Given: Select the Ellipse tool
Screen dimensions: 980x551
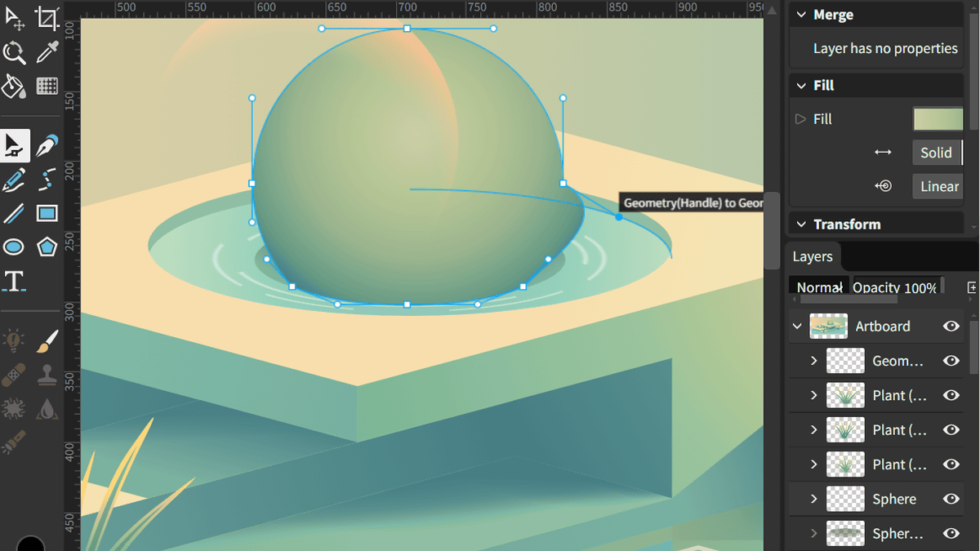Looking at the screenshot, I should 15,247.
